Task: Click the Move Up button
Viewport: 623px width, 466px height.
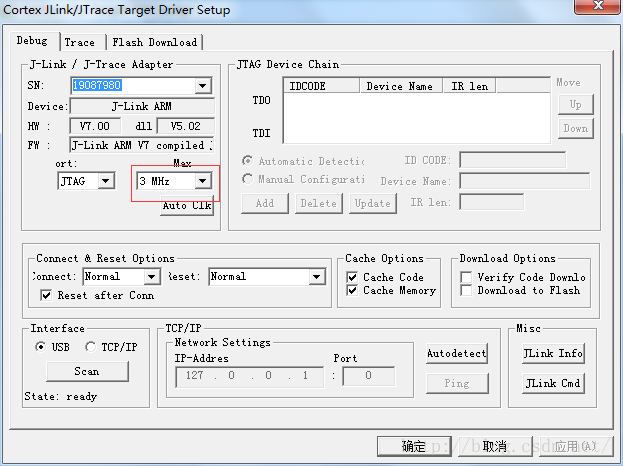Action: pos(576,104)
